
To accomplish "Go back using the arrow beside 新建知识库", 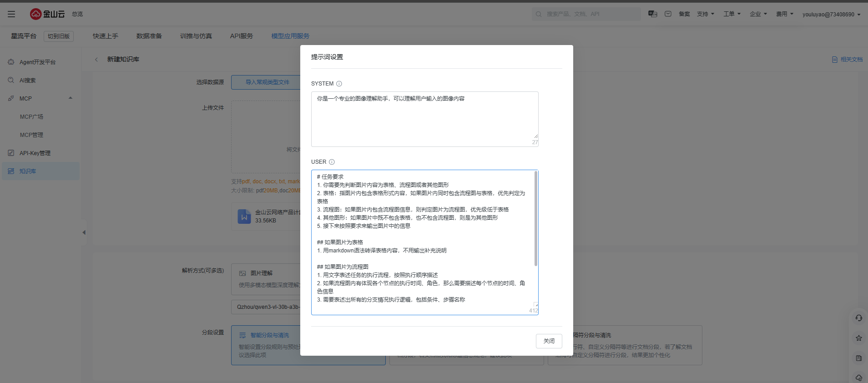I will [96, 60].
